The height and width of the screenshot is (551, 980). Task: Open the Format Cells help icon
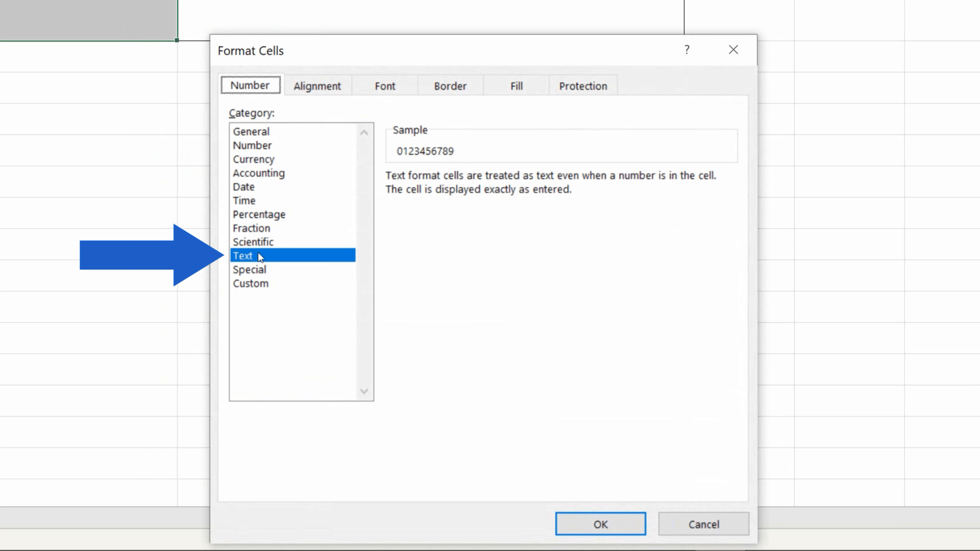(687, 49)
